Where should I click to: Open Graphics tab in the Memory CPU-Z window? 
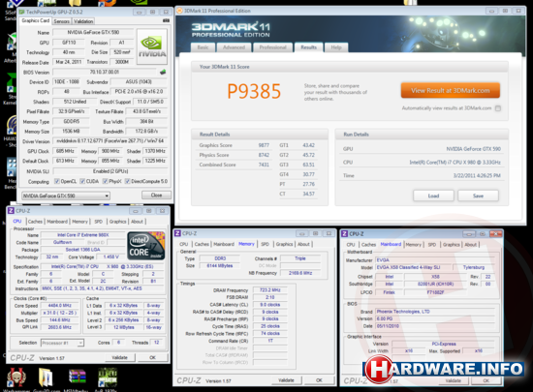pyautogui.click(x=284, y=244)
